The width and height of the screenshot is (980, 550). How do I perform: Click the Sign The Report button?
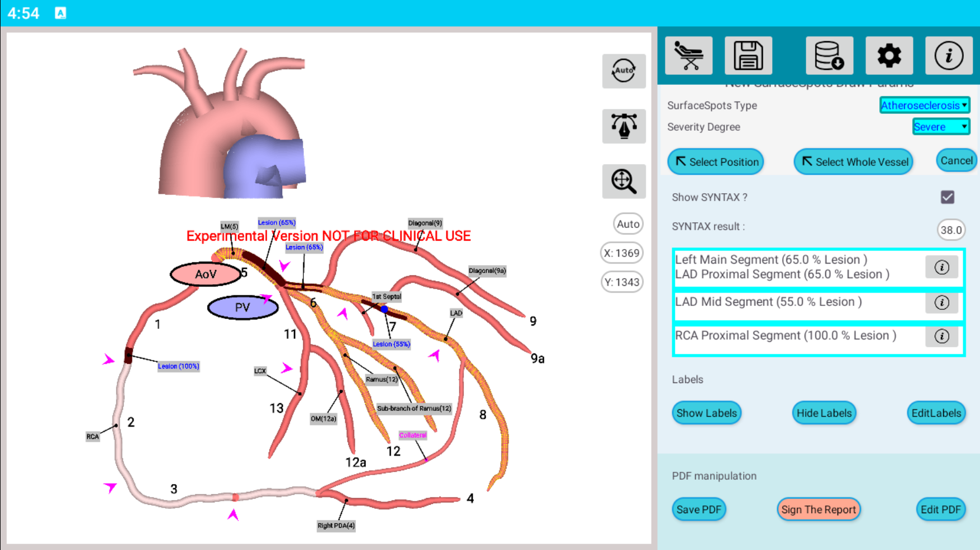(818, 509)
